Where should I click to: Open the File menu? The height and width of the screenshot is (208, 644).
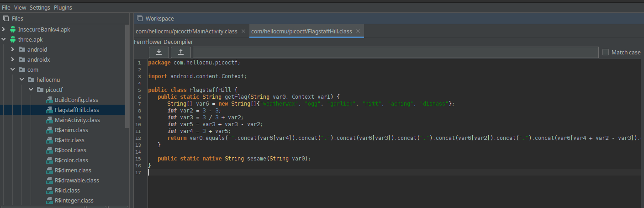point(6,7)
